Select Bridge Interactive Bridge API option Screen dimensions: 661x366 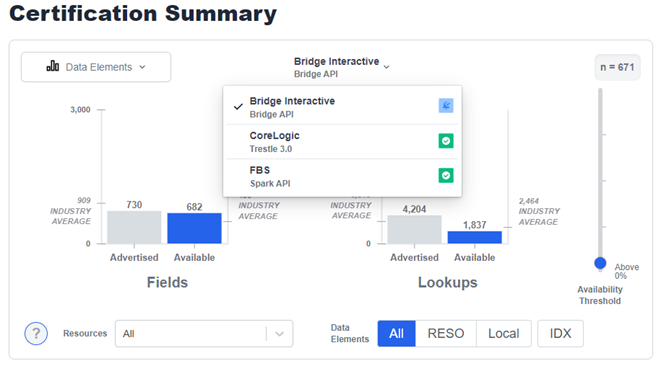pyautogui.click(x=342, y=107)
